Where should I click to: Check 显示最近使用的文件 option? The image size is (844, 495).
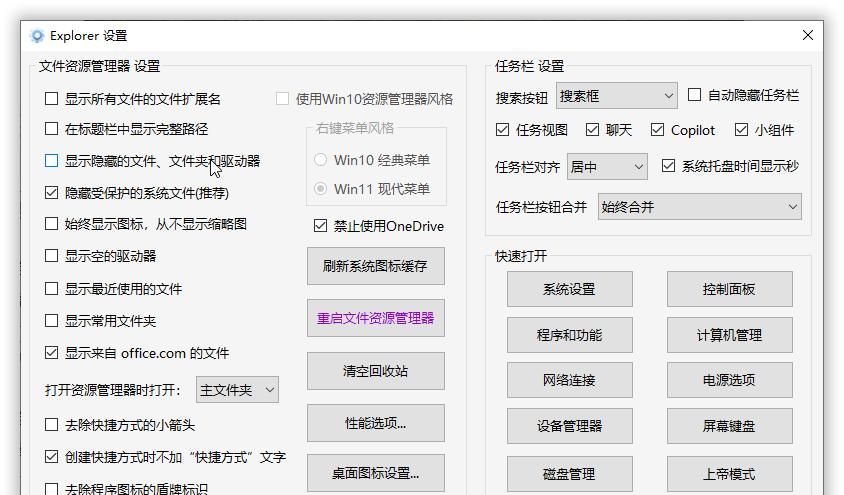51,289
